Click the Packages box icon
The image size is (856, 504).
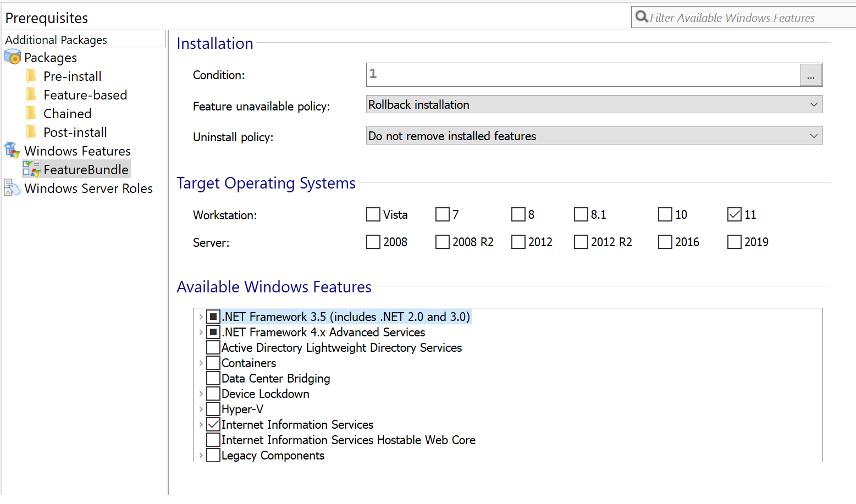12,57
